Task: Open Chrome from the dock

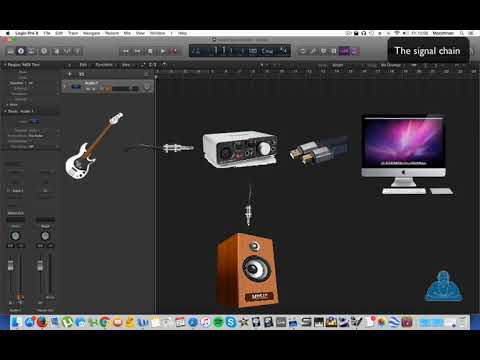Action: coord(105,322)
